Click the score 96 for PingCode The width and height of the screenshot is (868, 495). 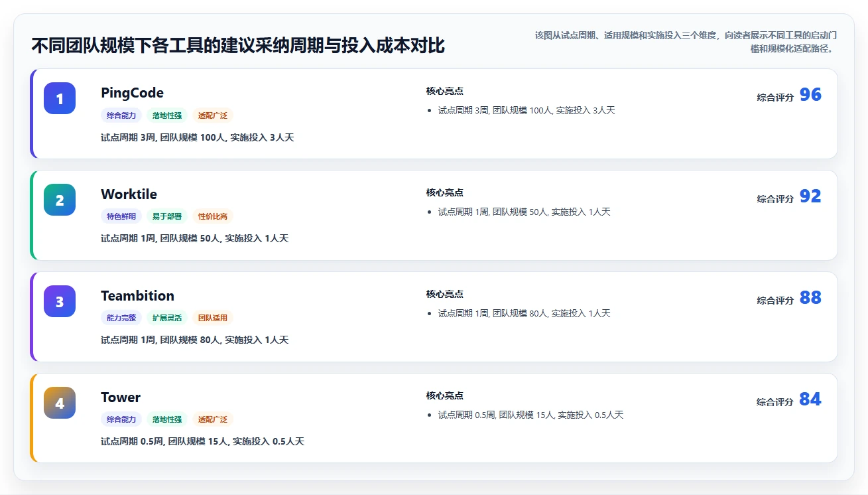[x=810, y=95]
